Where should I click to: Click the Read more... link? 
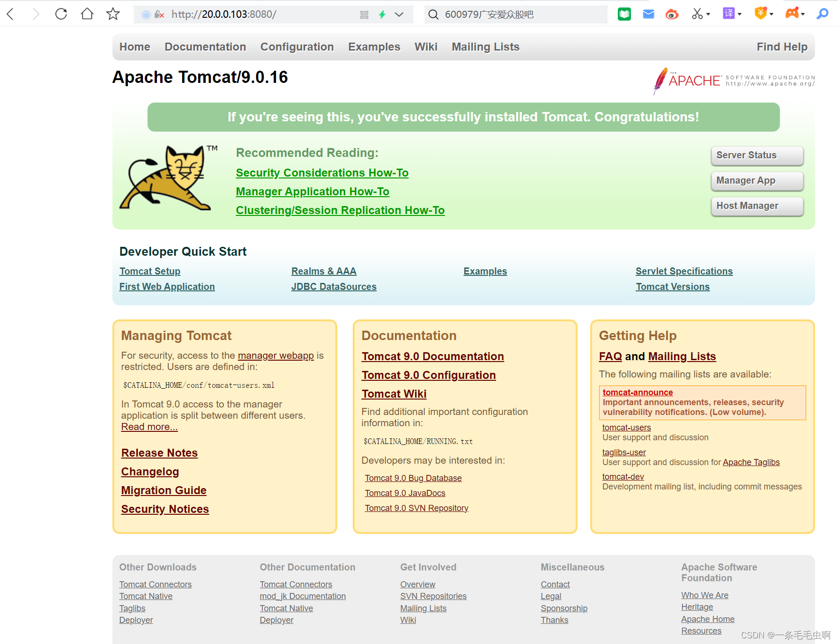pos(149,427)
